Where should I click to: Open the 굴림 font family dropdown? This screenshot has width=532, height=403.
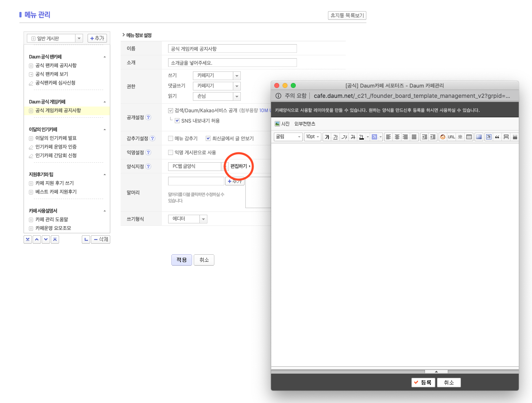tap(288, 137)
